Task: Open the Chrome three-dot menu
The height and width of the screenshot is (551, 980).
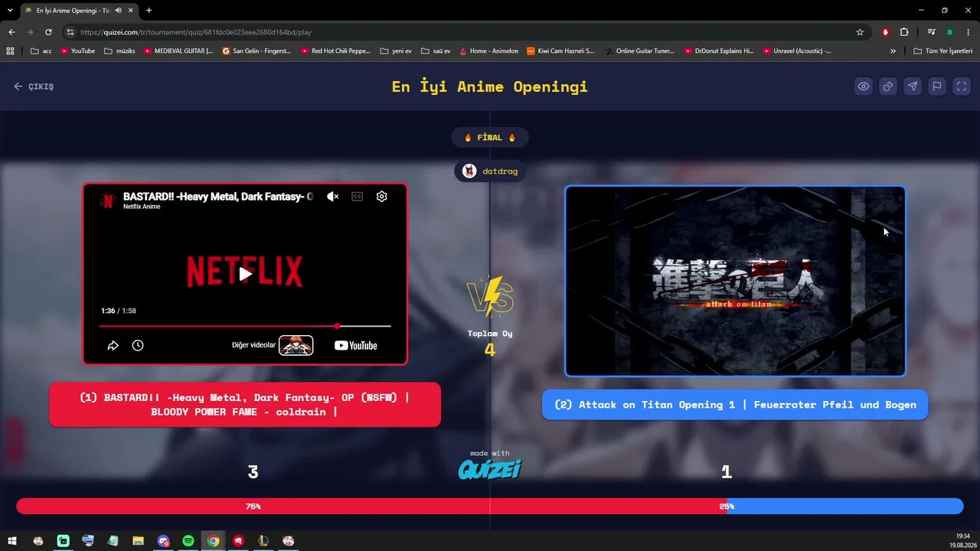Action: [x=969, y=32]
